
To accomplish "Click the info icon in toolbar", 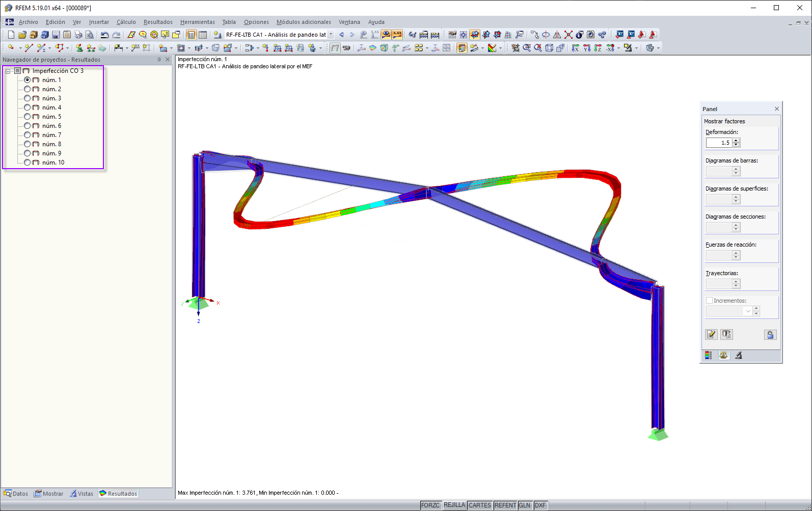I will (x=580, y=35).
